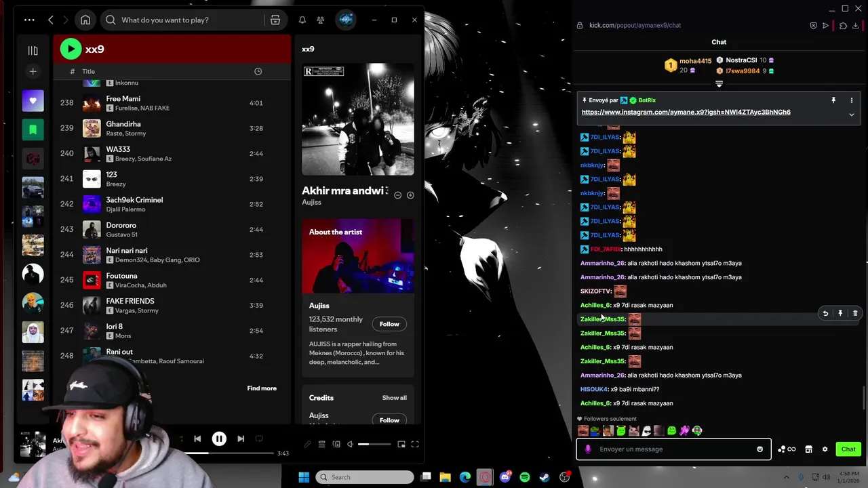Open emoji picker in Kick chat
The image size is (868, 488).
pyautogui.click(x=759, y=449)
